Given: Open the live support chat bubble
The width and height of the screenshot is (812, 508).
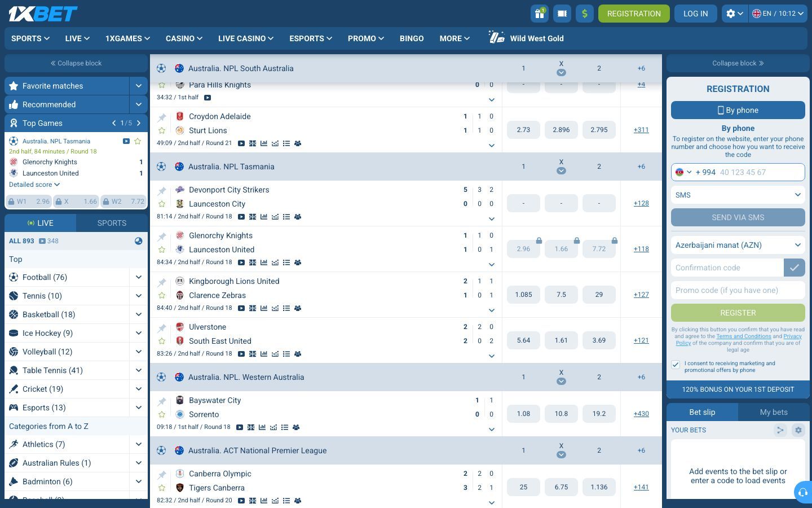Looking at the screenshot, I should [x=803, y=491].
